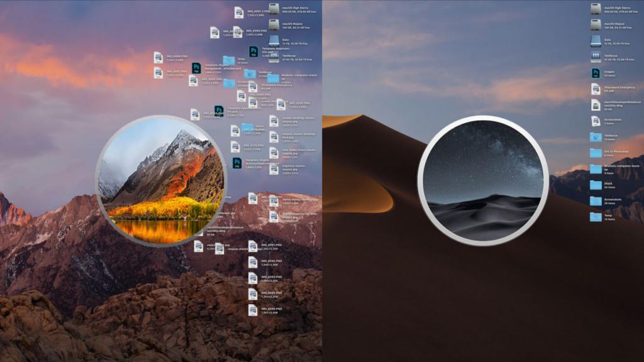Image resolution: width=644 pixels, height=362 pixels.
Task: Select the Screenshots folder on the left desktop
Action: (x=228, y=83)
